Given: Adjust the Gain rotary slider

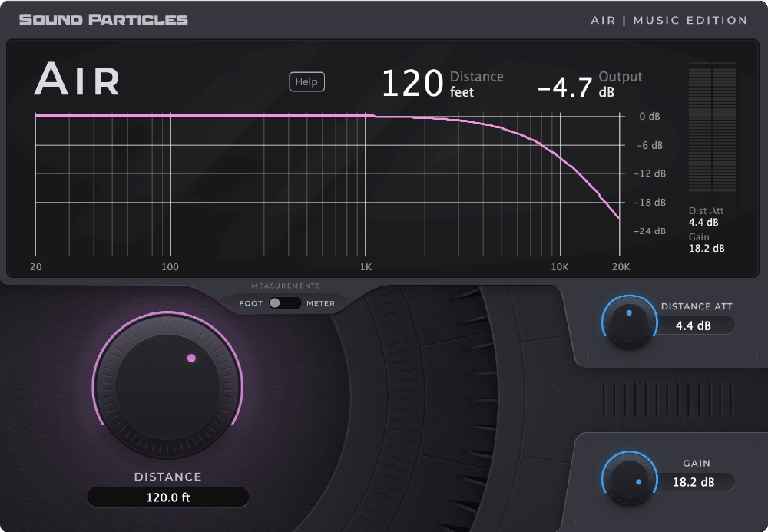Looking at the screenshot, I should click(629, 480).
